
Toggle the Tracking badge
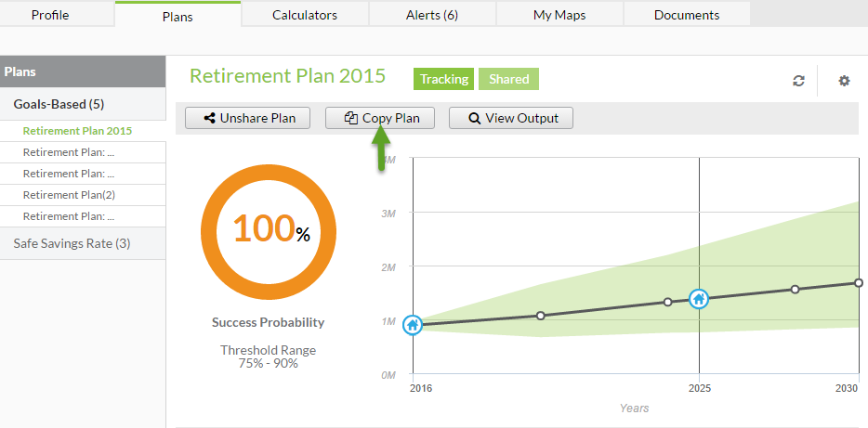coord(444,79)
